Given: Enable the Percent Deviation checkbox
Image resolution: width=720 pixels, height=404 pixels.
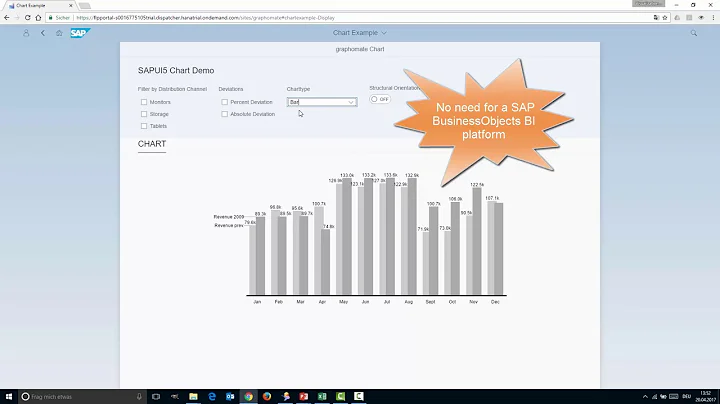Looking at the screenshot, I should click(x=225, y=102).
